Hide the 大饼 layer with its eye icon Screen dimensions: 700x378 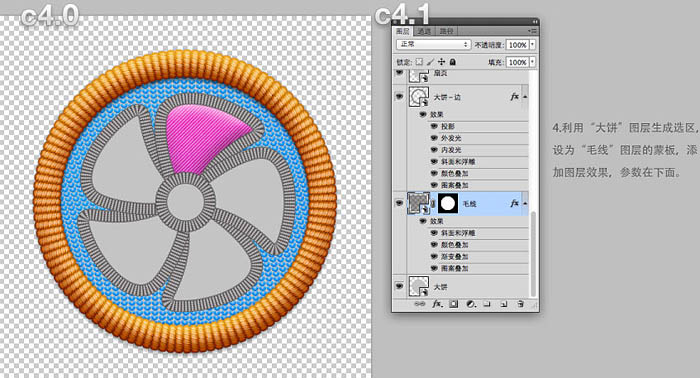(399, 286)
